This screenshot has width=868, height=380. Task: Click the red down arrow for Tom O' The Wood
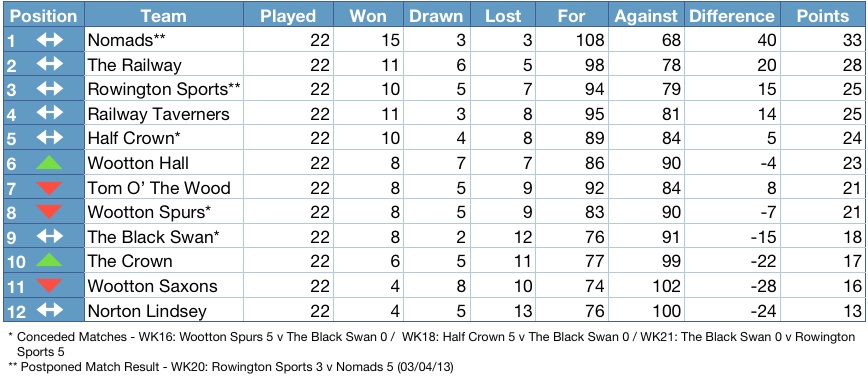(49, 188)
